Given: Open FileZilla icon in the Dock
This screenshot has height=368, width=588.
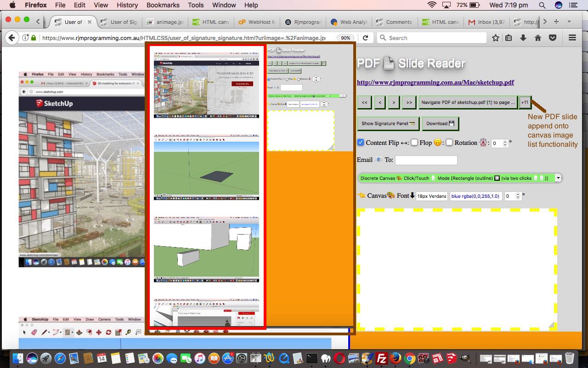Looking at the screenshot, I should [x=381, y=358].
